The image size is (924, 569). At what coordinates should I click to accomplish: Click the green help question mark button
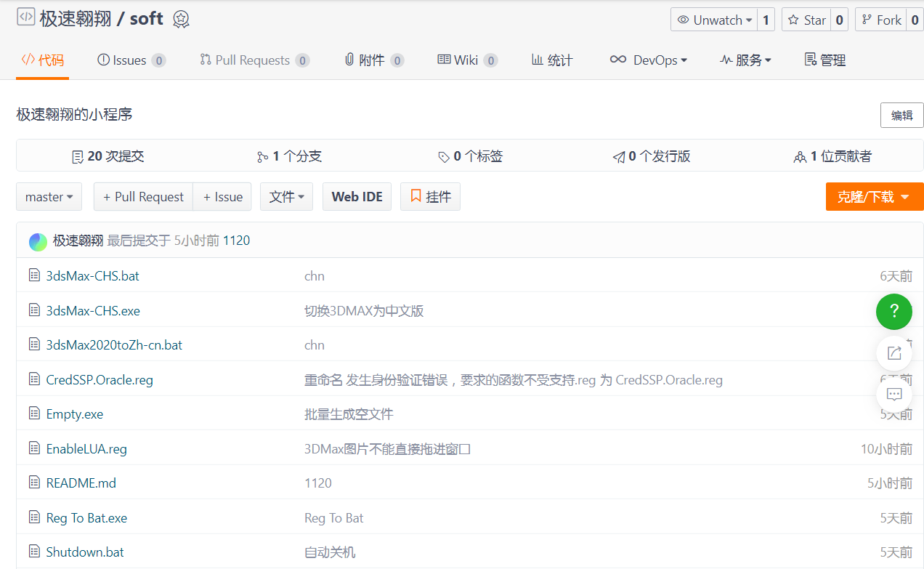tap(893, 312)
